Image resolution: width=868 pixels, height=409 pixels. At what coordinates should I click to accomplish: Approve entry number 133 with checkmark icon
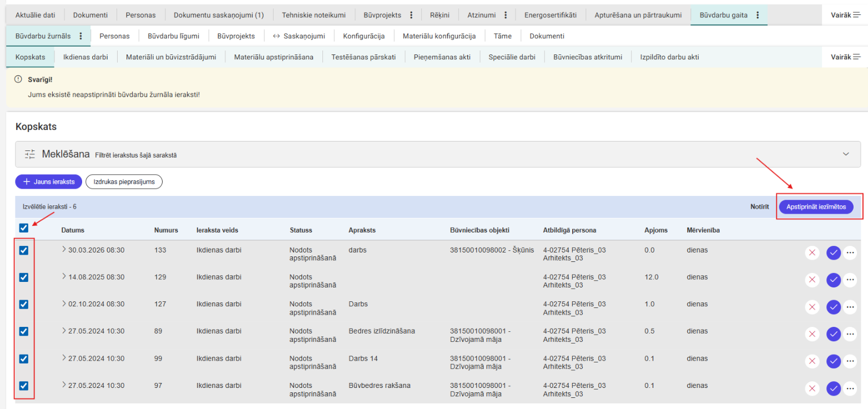point(833,253)
